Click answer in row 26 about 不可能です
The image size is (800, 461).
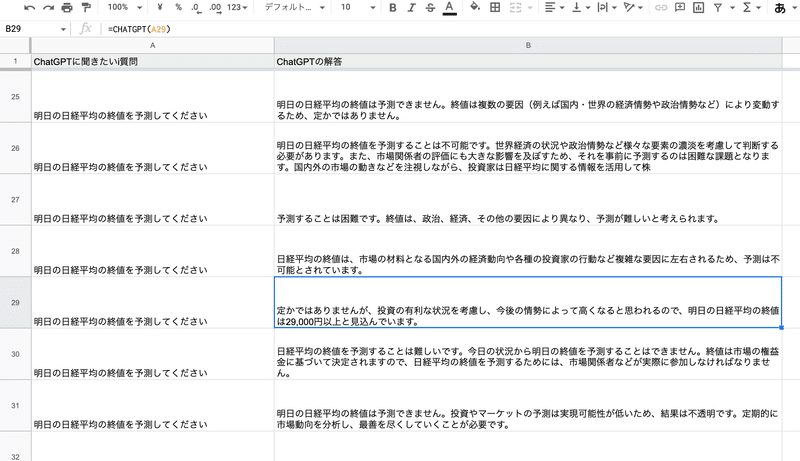tap(528, 148)
